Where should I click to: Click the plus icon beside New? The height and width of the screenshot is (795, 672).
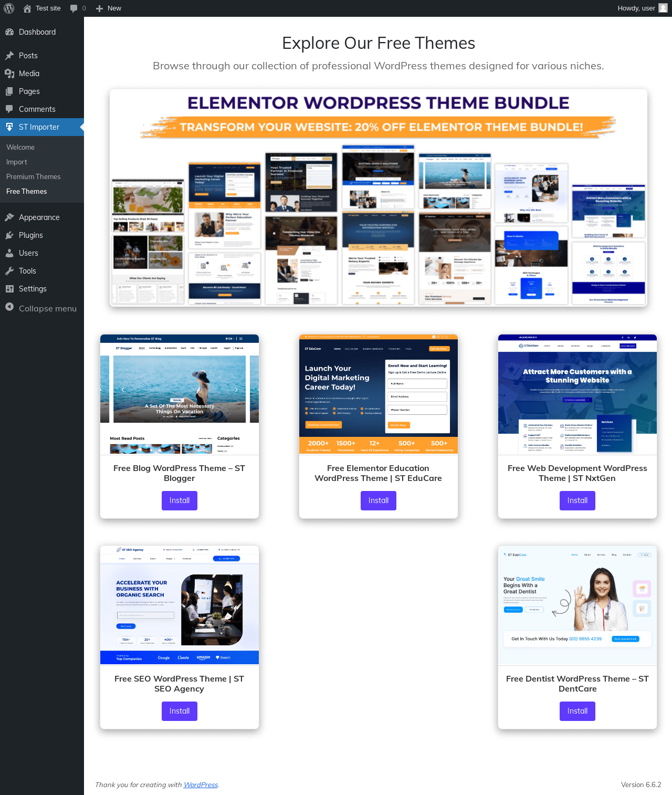tap(99, 8)
